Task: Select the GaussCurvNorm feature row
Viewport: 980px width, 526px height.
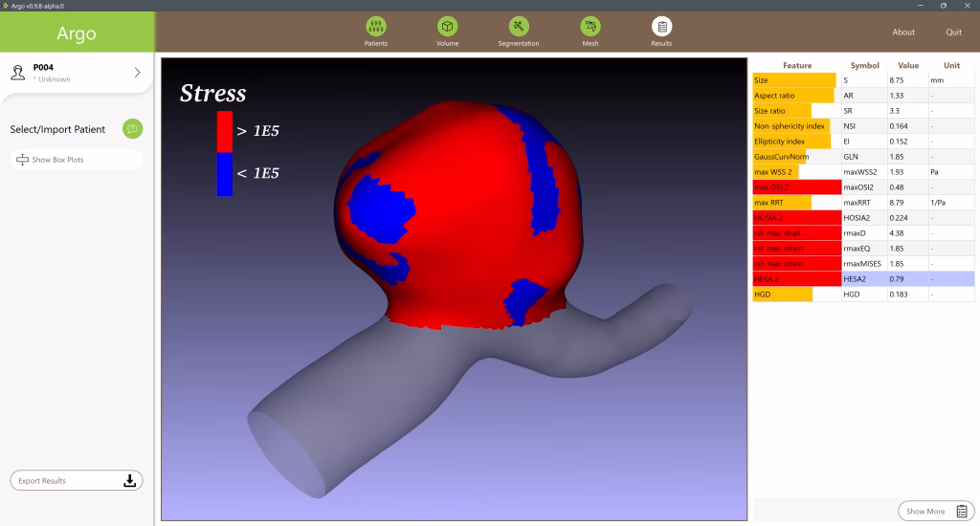Action: 863,157
